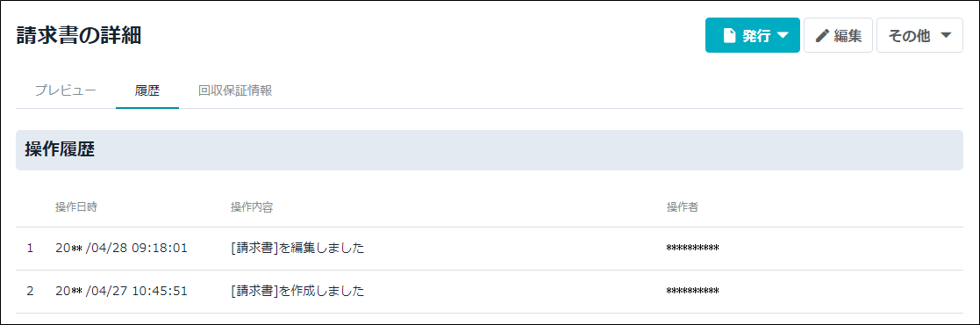Open the 回収保証情報 tab
Screen dimensions: 980x325
235,90
